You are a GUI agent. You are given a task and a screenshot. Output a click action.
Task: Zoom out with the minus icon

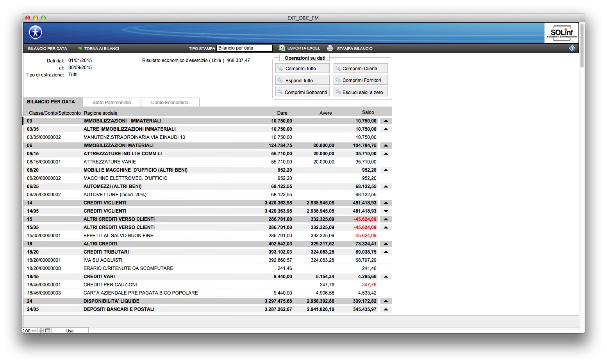34,330
